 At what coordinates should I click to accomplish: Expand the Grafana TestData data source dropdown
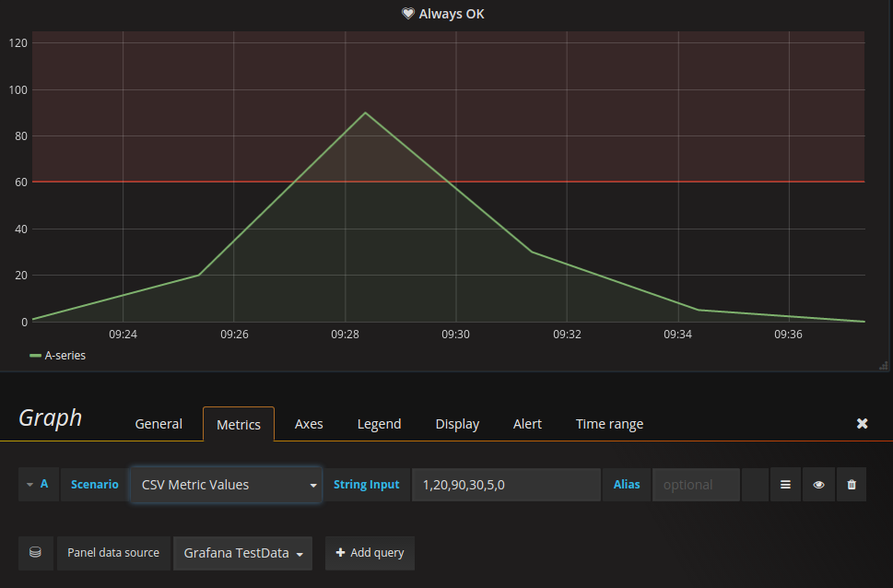tap(242, 553)
